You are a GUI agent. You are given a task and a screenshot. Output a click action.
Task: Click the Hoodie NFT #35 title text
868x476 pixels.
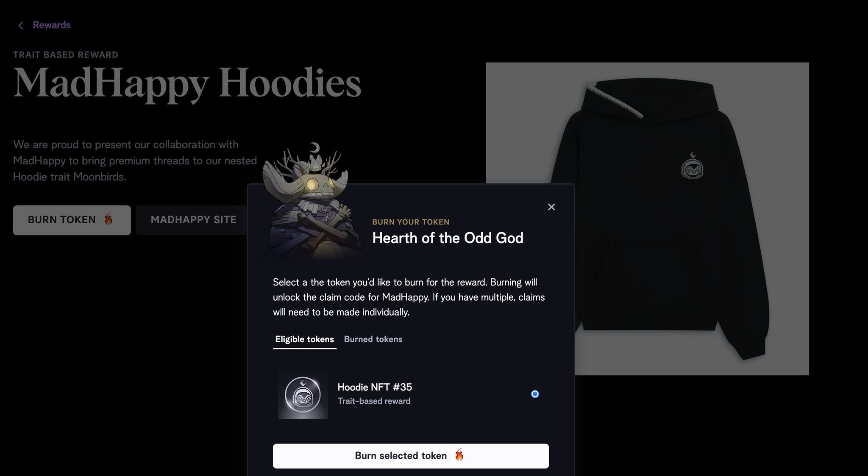click(x=375, y=387)
